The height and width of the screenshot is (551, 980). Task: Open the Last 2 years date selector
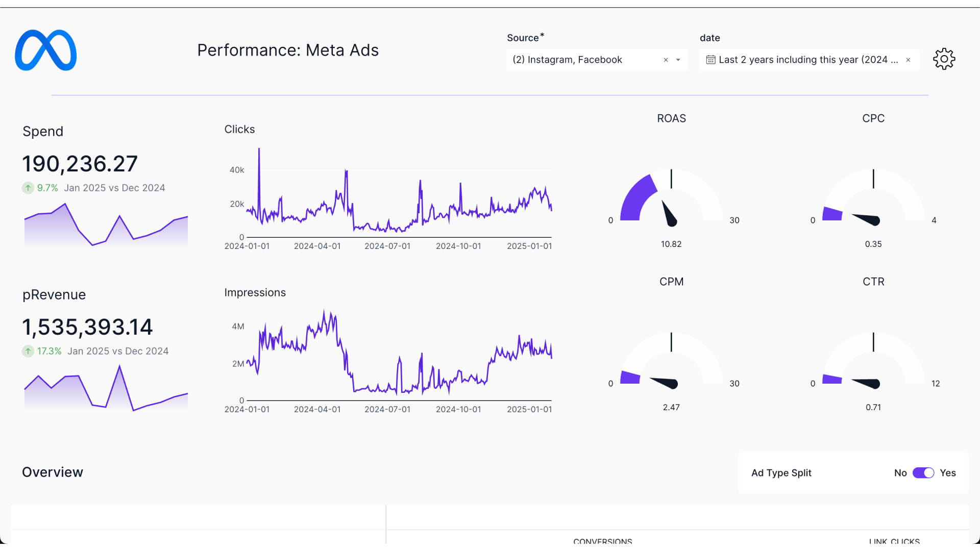tap(806, 60)
